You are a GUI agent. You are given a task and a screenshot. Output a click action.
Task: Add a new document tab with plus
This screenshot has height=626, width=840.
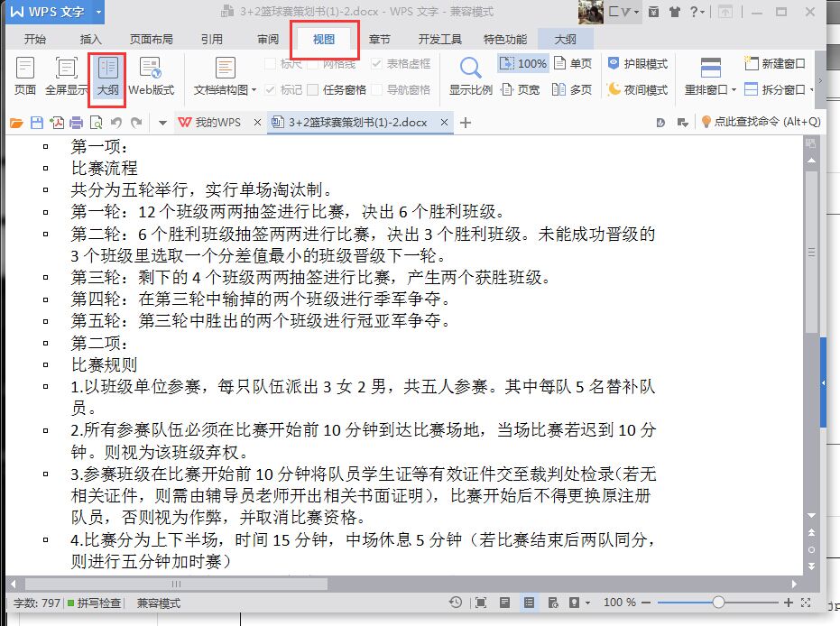tap(466, 123)
